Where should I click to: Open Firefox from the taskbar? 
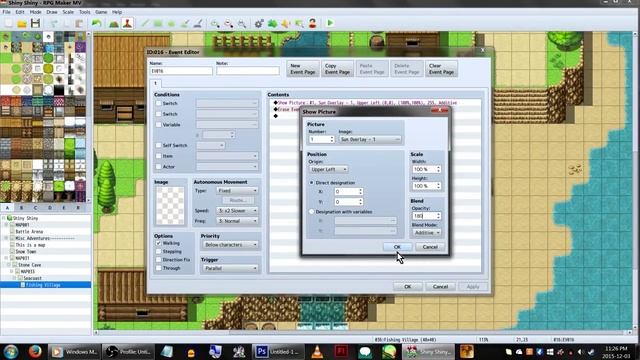[35, 351]
